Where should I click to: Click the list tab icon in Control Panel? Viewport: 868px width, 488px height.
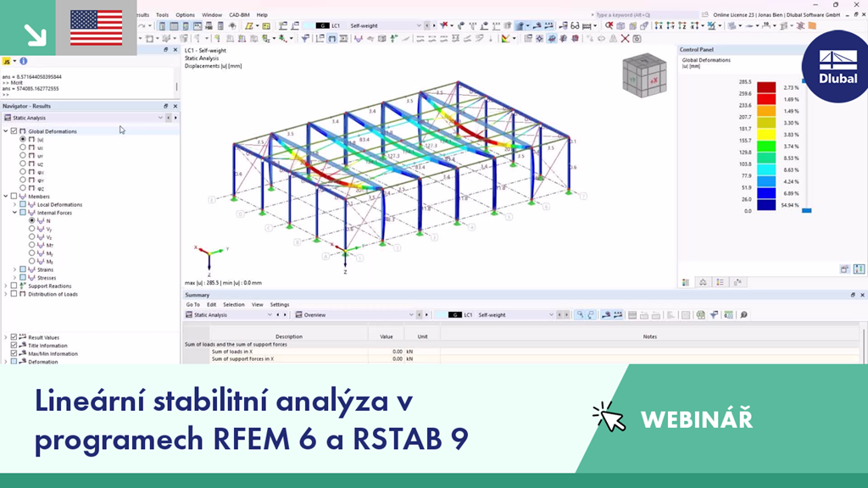click(720, 282)
